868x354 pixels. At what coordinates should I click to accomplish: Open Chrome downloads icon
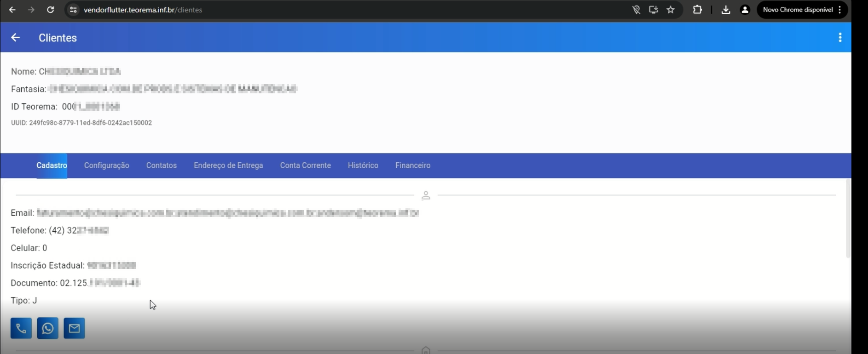[x=726, y=10]
